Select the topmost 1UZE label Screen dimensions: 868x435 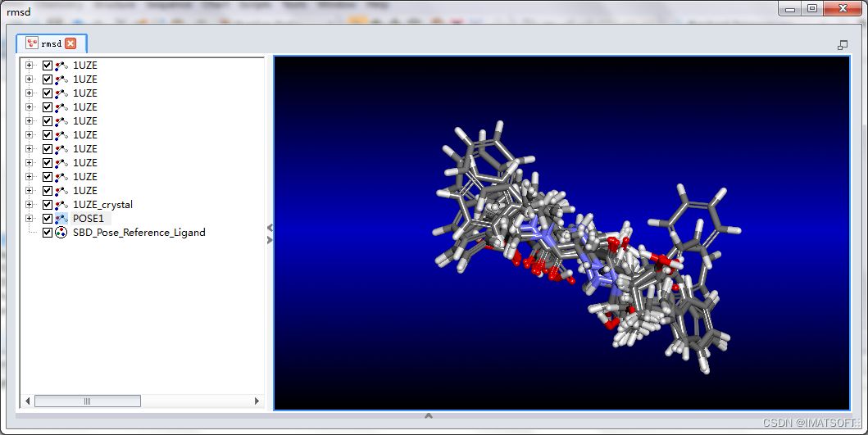point(85,66)
